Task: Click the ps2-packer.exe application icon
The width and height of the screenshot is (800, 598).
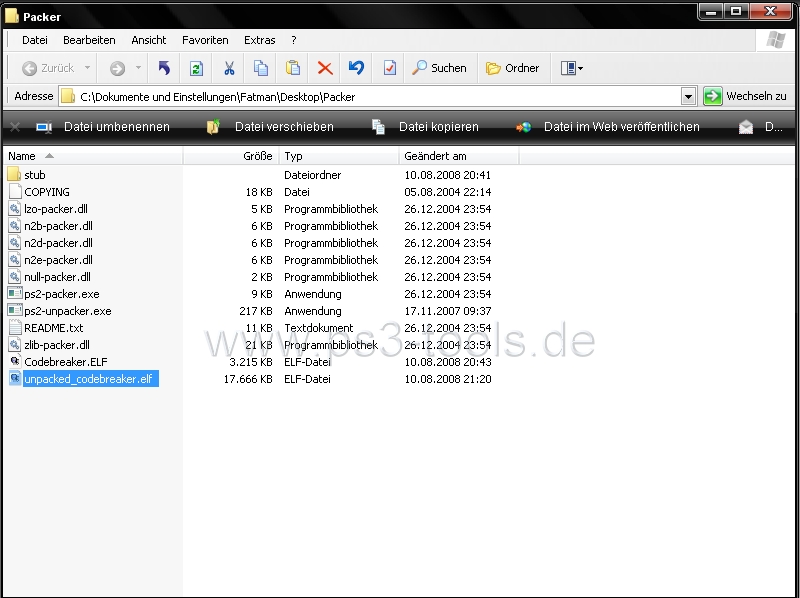Action: click(x=15, y=293)
